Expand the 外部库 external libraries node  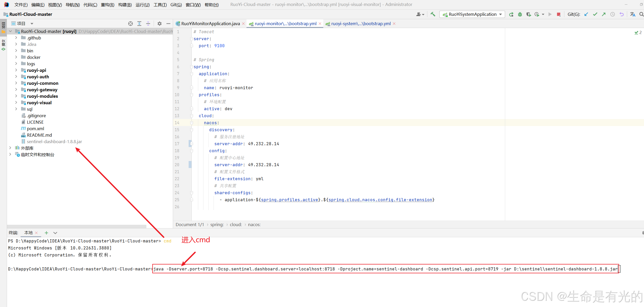(x=10, y=148)
